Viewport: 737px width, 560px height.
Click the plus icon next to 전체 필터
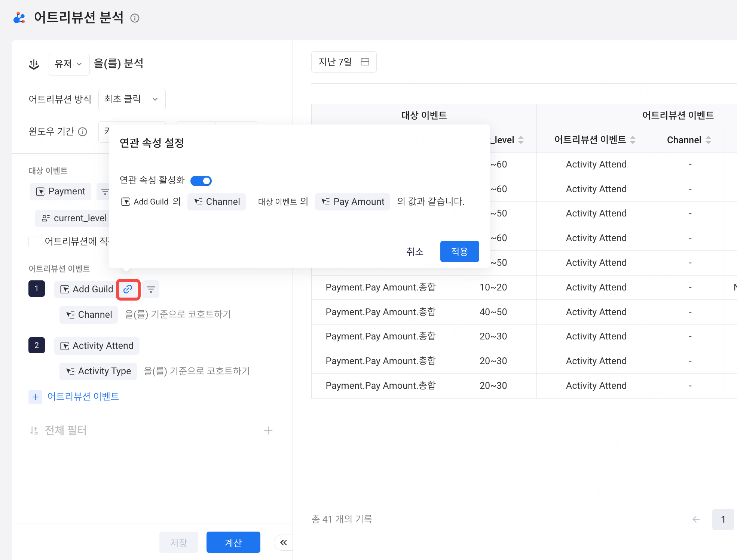[268, 430]
